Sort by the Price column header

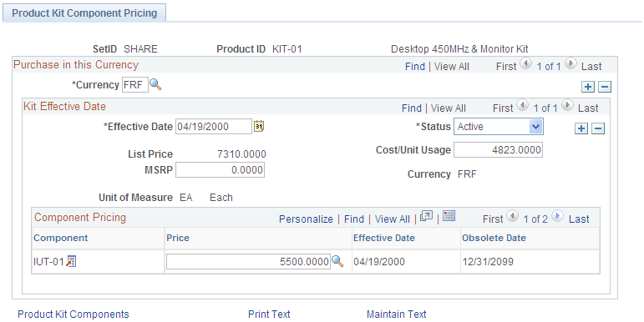click(178, 238)
